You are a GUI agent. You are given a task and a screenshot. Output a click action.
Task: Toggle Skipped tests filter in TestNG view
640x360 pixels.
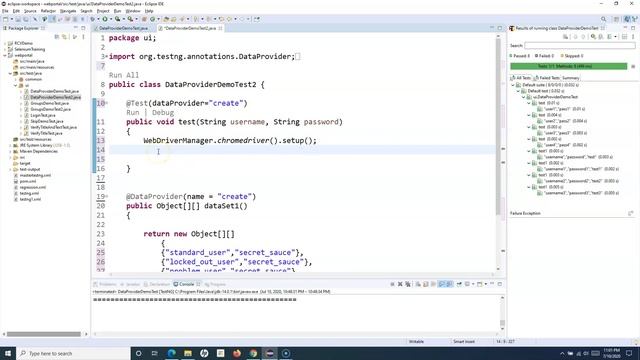[572, 56]
